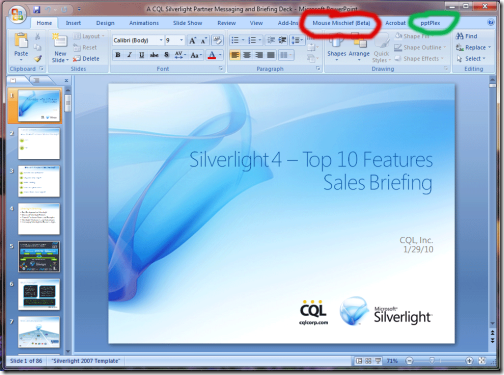
Task: Click the Replace button
Action: (x=473, y=47)
